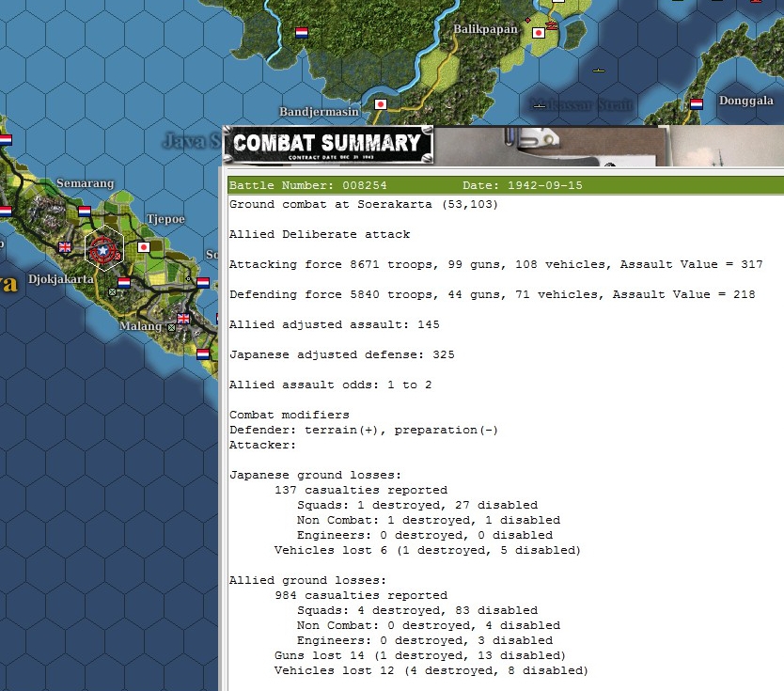The height and width of the screenshot is (691, 784).
Task: Click 'Guns lost 14' line
Action: [x=420, y=655]
